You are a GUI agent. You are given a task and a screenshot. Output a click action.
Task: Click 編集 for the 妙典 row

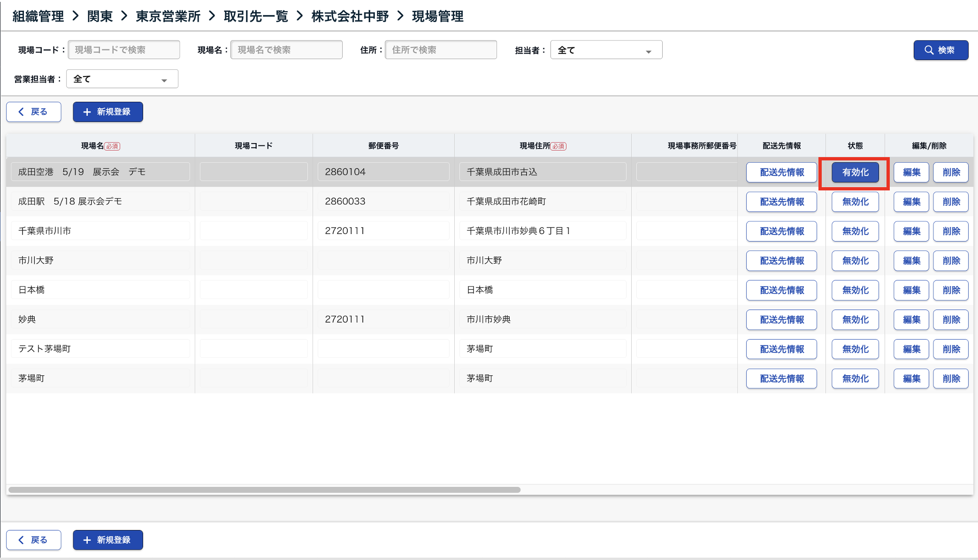point(911,320)
